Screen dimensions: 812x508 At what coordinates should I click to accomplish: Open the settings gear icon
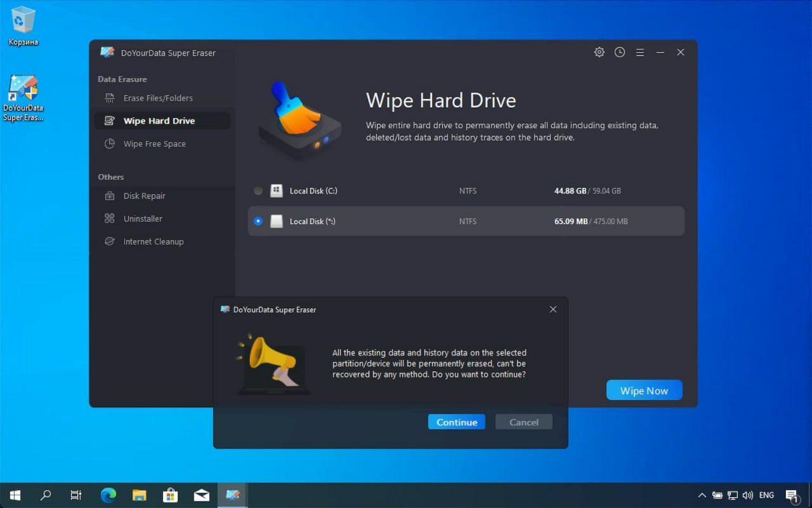(x=599, y=52)
